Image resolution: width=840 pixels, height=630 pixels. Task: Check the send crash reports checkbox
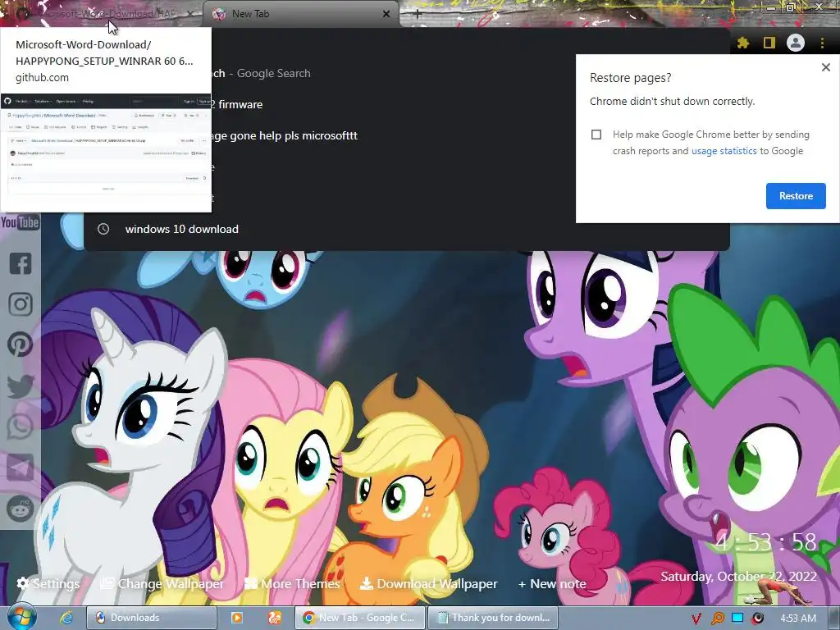[596, 135]
